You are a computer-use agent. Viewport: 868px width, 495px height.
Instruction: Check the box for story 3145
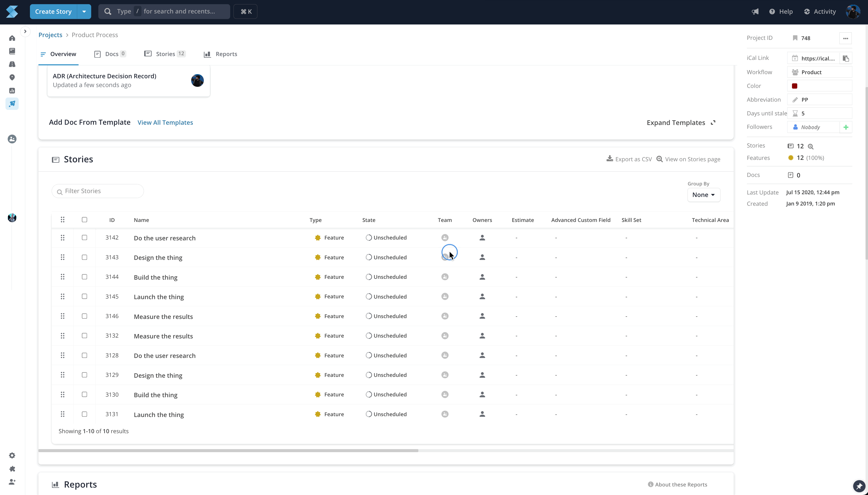[x=84, y=296]
